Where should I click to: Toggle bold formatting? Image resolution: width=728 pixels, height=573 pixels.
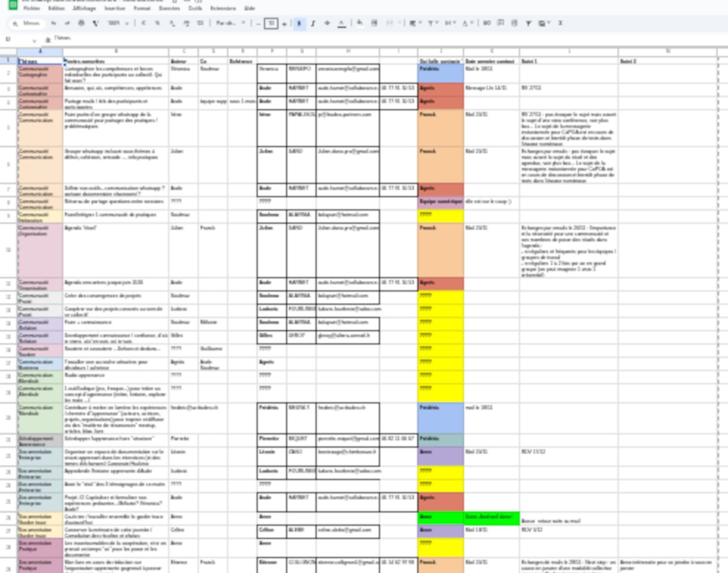coord(299,23)
